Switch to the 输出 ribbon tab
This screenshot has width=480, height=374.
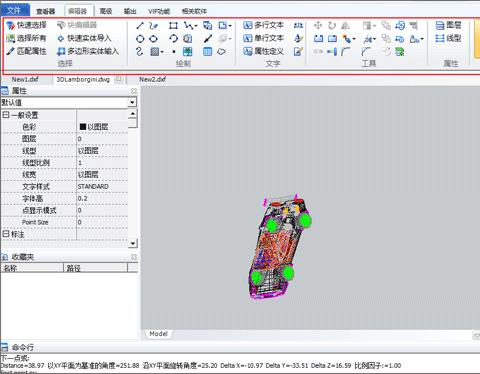130,11
